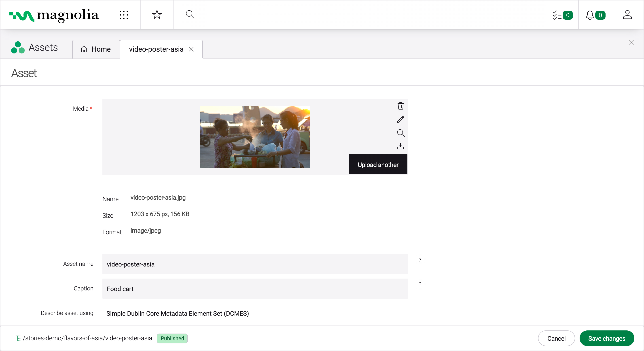The height and width of the screenshot is (351, 644).
Task: Switch to the Home tab
Action: point(96,49)
